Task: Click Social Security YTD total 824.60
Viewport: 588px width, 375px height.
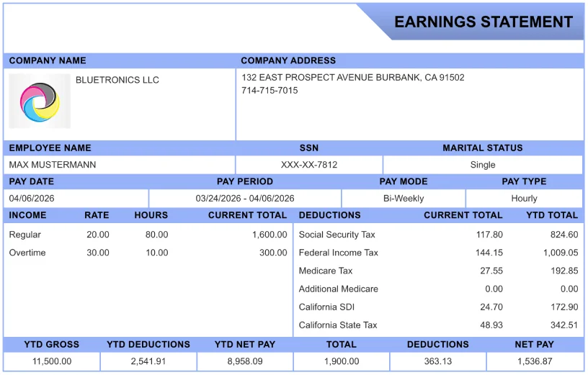Action: (x=564, y=235)
